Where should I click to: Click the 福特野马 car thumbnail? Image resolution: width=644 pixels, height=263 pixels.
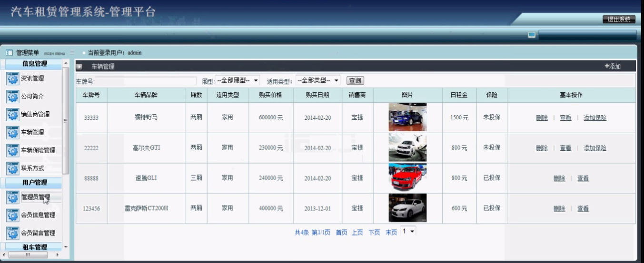[407, 117]
